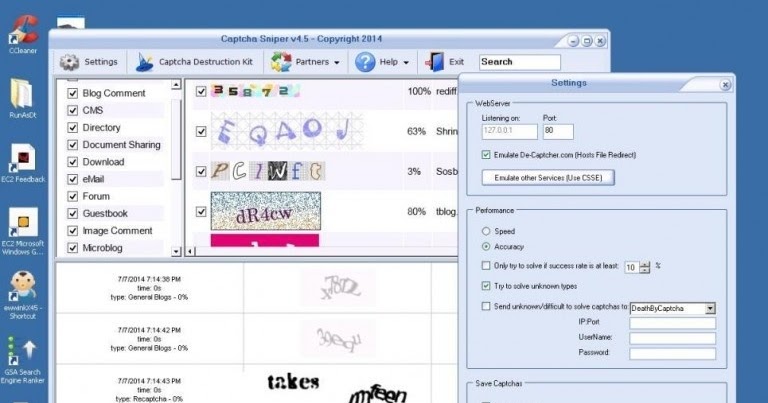Uncheck the Download category

[72, 162]
